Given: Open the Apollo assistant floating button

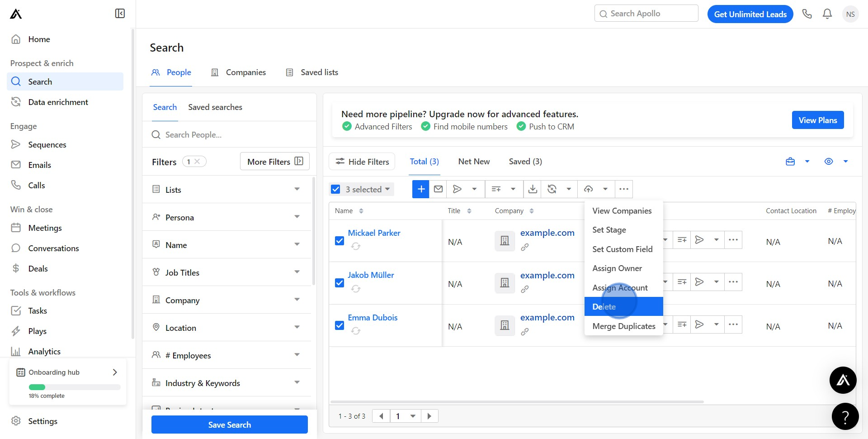Looking at the screenshot, I should tap(843, 380).
